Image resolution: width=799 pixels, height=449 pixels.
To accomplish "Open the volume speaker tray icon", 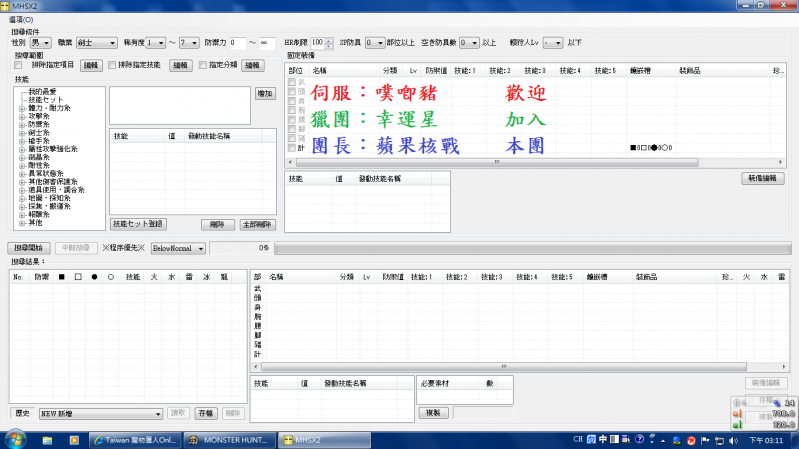I will pyautogui.click(x=733, y=440).
